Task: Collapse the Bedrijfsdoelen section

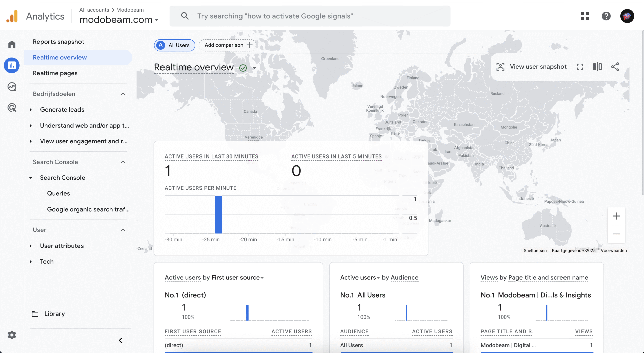Action: 123,94
